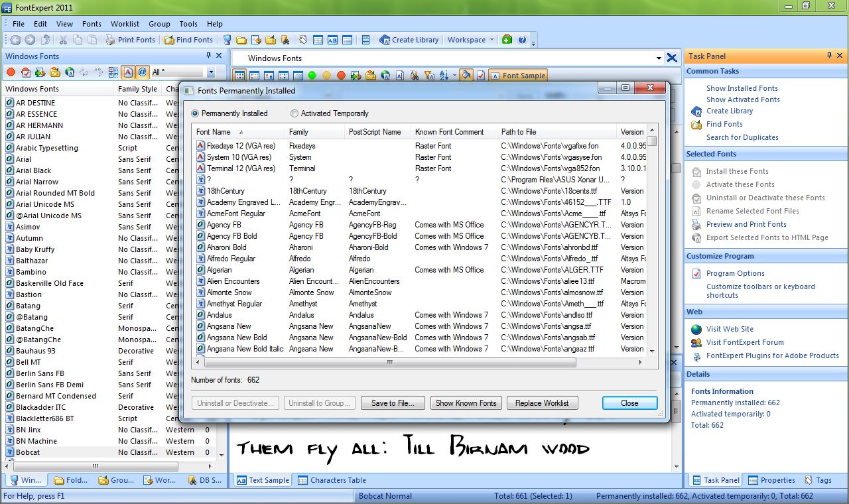
Task: Click the dialog's horizontal scrollbar thumb
Action: tap(389, 363)
